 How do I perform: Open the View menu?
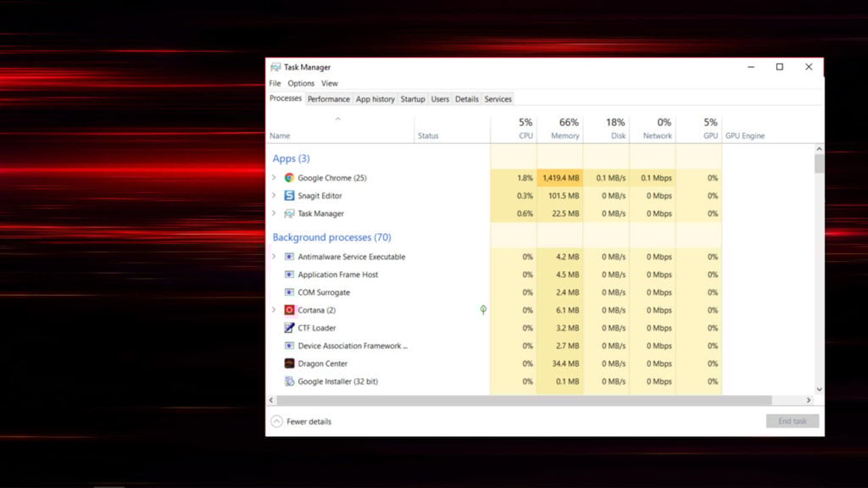coord(330,83)
